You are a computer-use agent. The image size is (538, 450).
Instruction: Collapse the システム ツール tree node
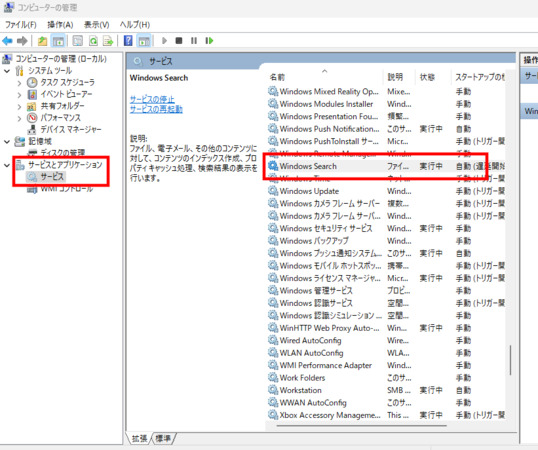coord(7,71)
